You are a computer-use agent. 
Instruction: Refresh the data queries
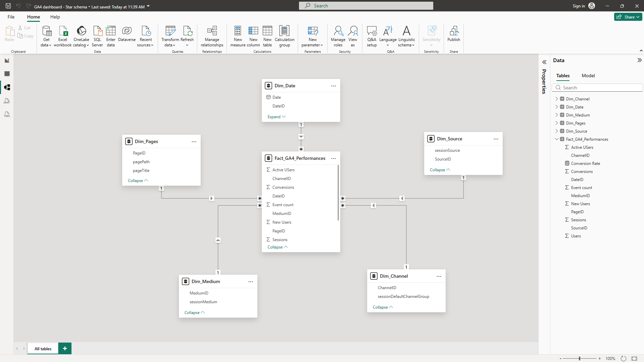tap(187, 34)
